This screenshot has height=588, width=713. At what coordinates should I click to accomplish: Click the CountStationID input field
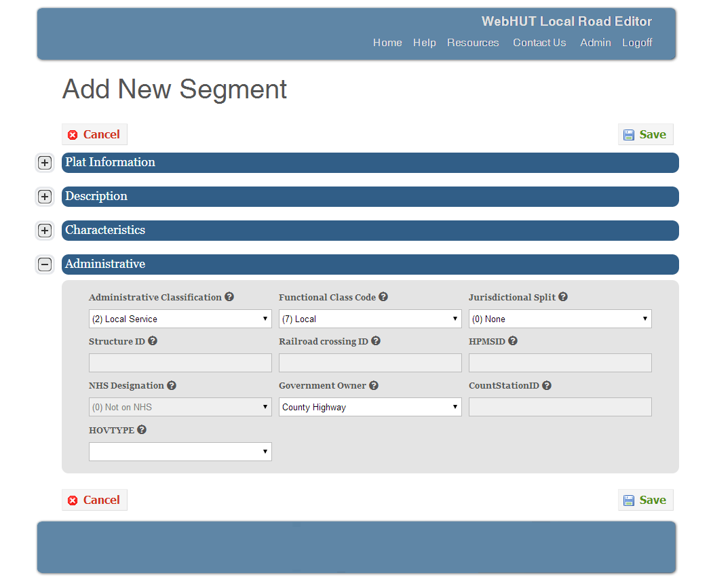point(560,407)
